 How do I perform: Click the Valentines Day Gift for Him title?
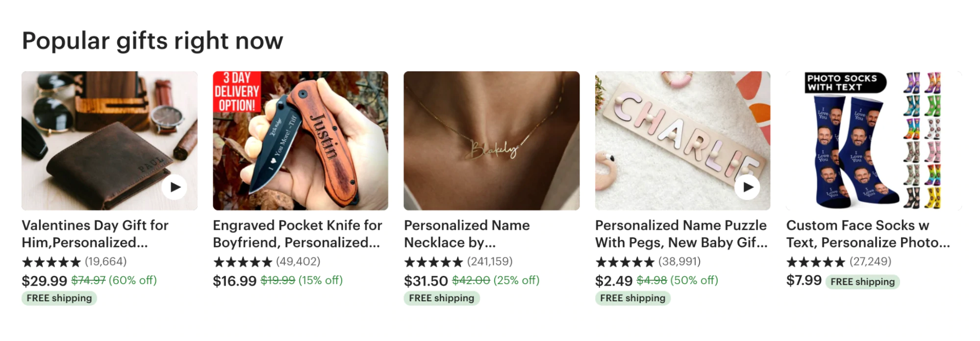click(95, 234)
